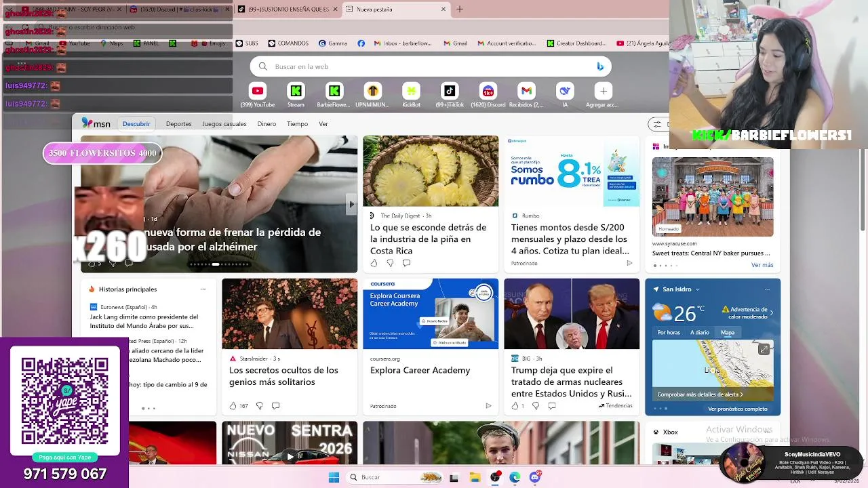The image size is (868, 488).
Task: Select the Ver tab in MSN
Action: pyautogui.click(x=323, y=124)
